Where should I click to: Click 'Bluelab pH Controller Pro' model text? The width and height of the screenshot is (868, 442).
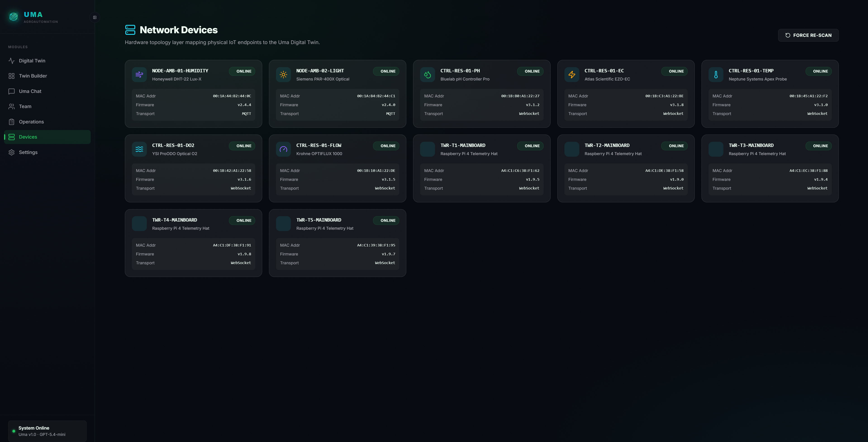(465, 79)
